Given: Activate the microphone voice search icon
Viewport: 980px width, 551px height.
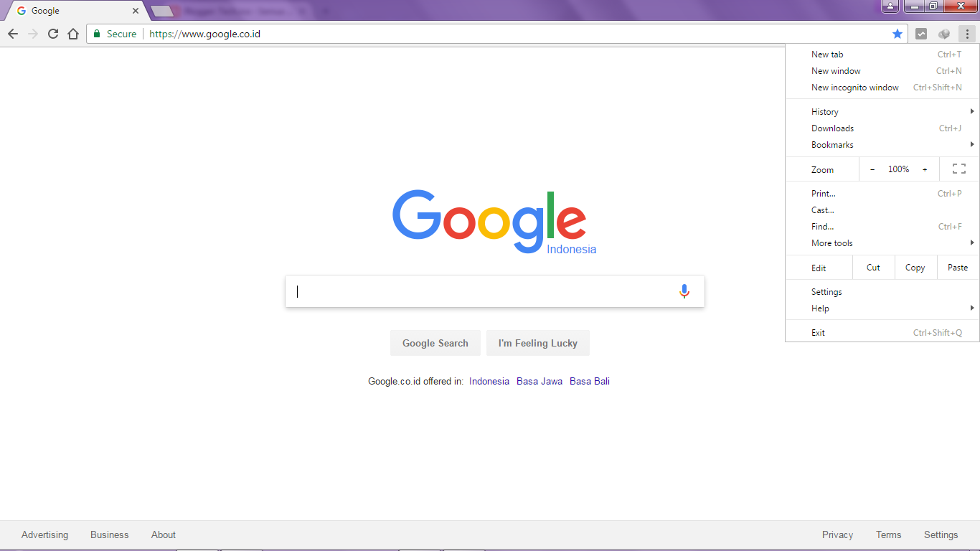Looking at the screenshot, I should (684, 291).
